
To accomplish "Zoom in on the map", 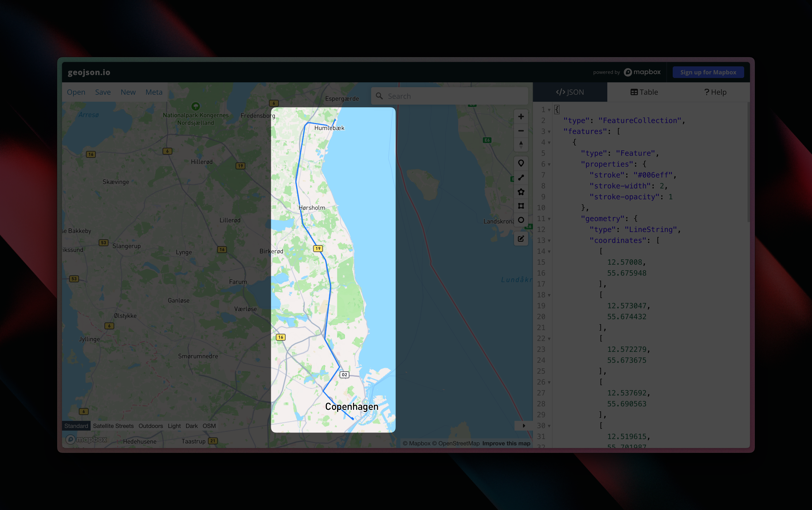I will coord(521,117).
